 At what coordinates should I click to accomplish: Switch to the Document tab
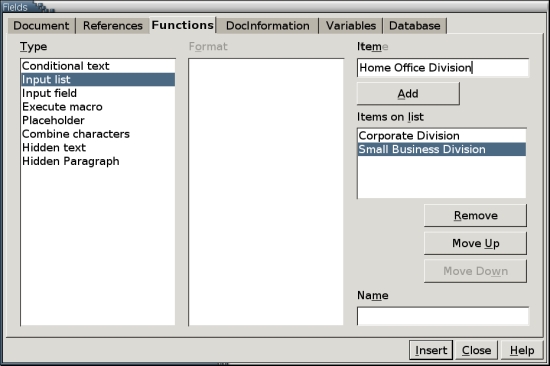tap(41, 26)
